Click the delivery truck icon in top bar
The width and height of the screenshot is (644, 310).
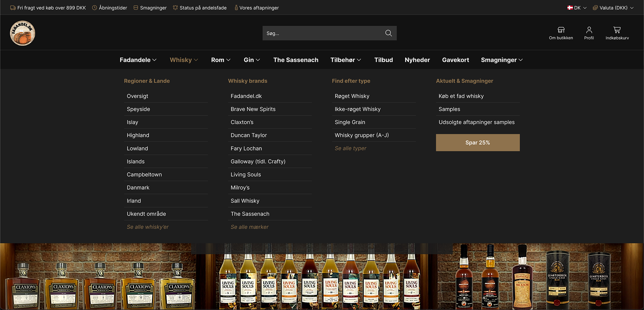coord(13,8)
